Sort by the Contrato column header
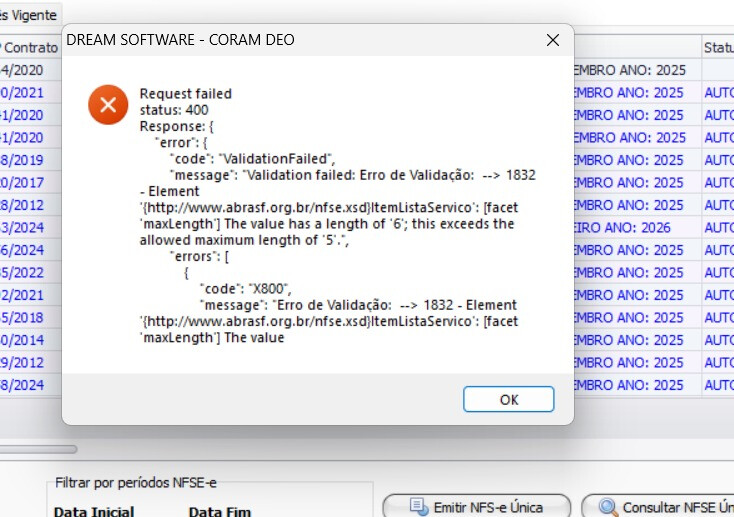734x517 pixels. pos(30,47)
